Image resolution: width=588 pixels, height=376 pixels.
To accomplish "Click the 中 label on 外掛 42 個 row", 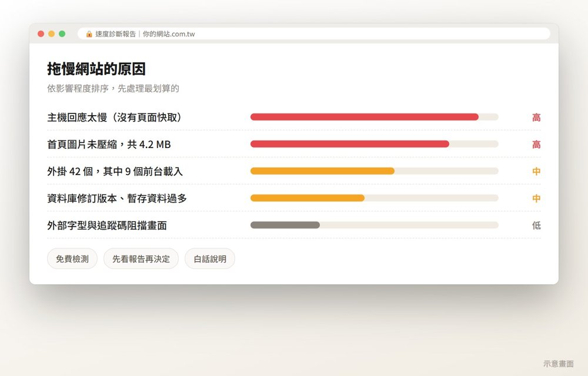I will (x=536, y=172).
